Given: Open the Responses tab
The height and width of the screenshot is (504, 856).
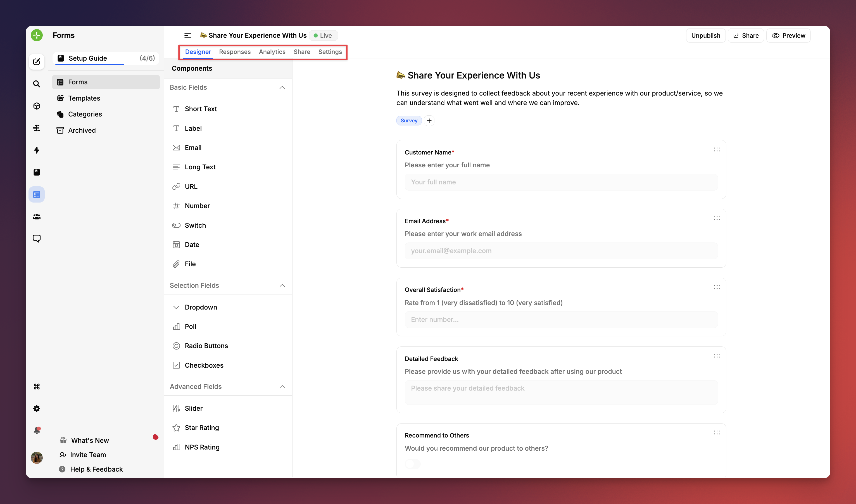Looking at the screenshot, I should pos(235,52).
